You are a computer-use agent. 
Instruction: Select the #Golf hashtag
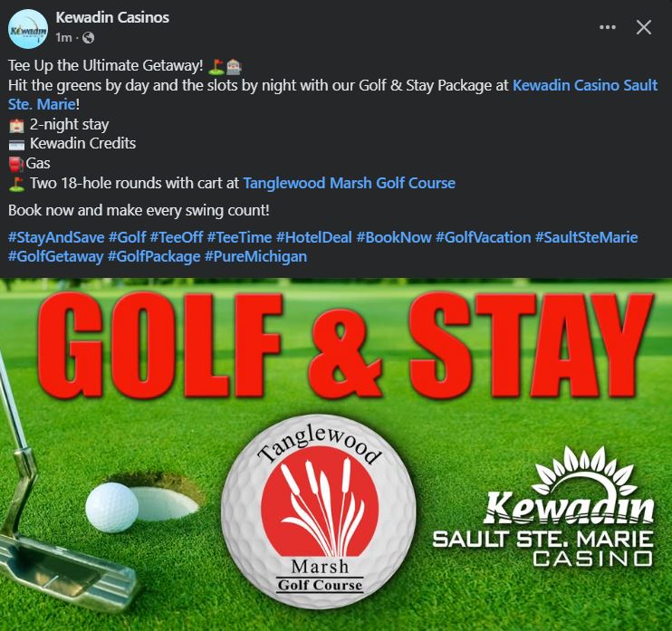click(128, 238)
